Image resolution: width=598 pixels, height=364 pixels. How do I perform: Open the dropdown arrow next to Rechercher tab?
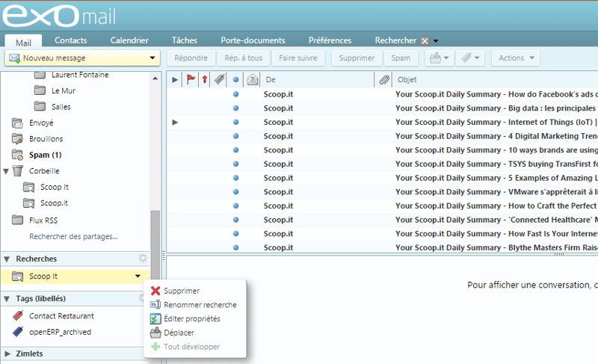pos(436,41)
